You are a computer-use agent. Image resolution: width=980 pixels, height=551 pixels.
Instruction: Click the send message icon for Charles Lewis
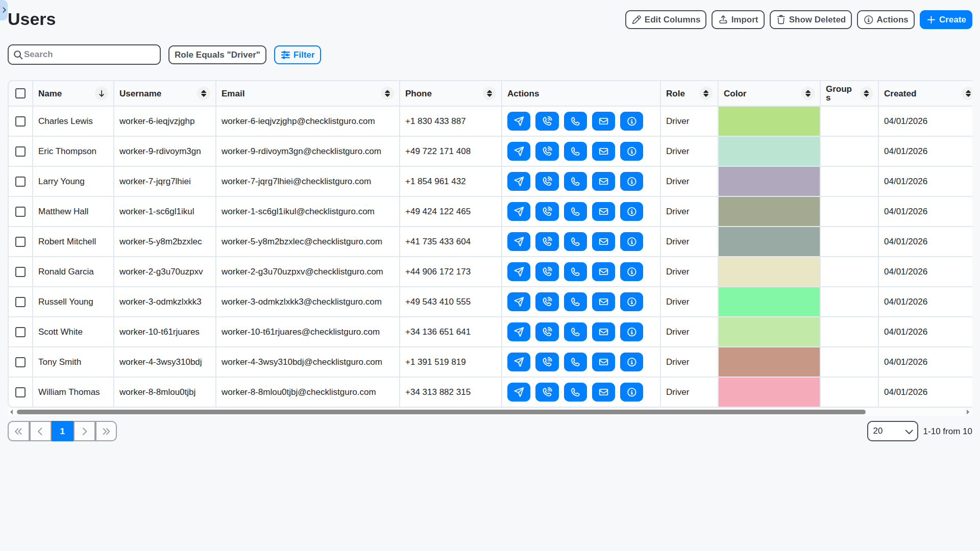pyautogui.click(x=519, y=121)
